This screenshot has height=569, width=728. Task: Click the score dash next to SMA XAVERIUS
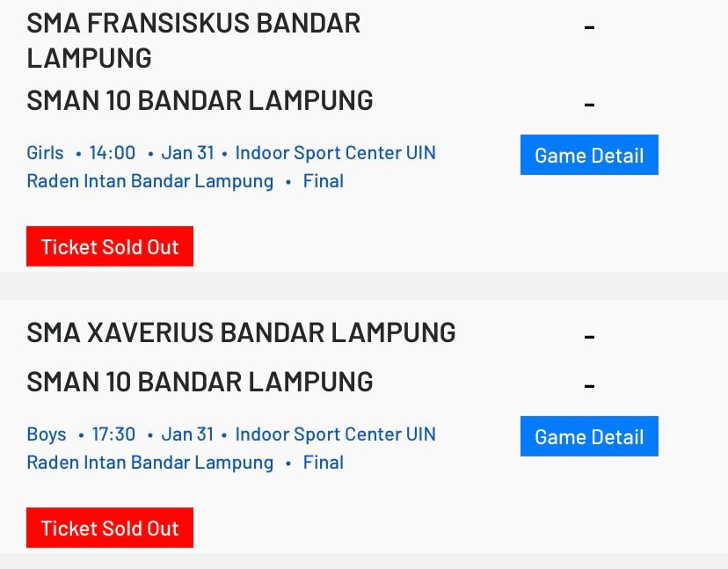click(x=589, y=334)
